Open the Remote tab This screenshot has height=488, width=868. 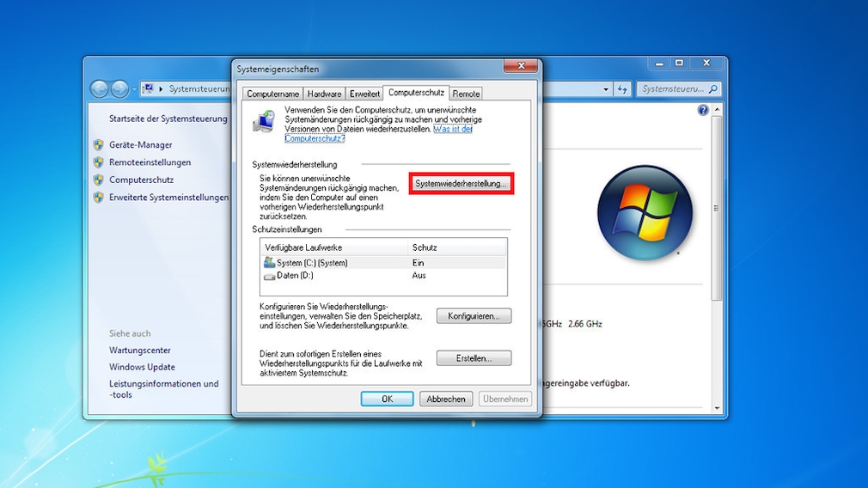(x=466, y=94)
